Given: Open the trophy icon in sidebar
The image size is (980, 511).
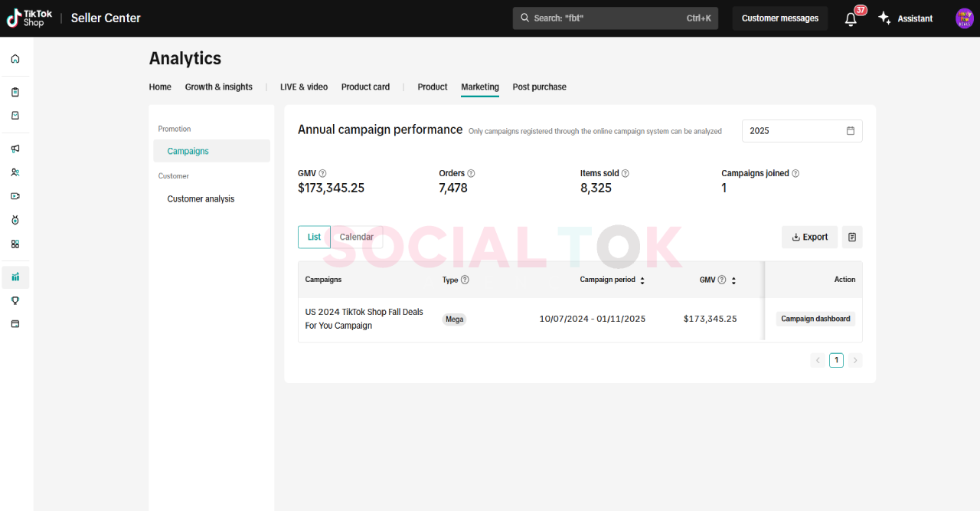Looking at the screenshot, I should tap(15, 300).
